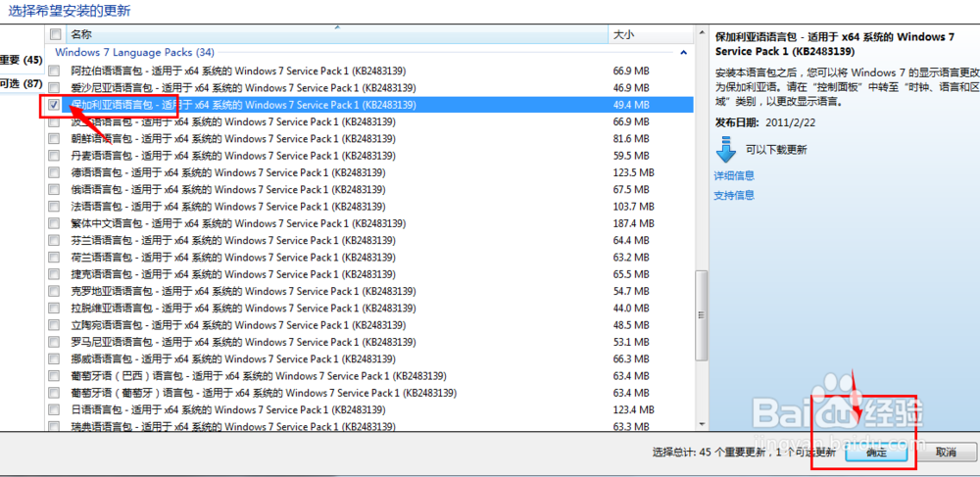Open the 支持信息 link
The height and width of the screenshot is (477, 980).
coord(734,196)
